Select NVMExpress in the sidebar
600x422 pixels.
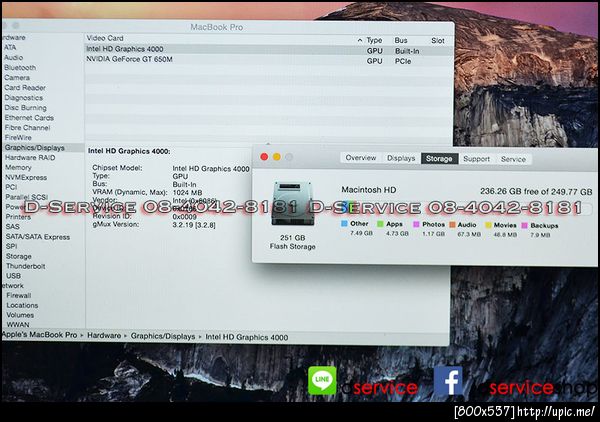(x=26, y=177)
